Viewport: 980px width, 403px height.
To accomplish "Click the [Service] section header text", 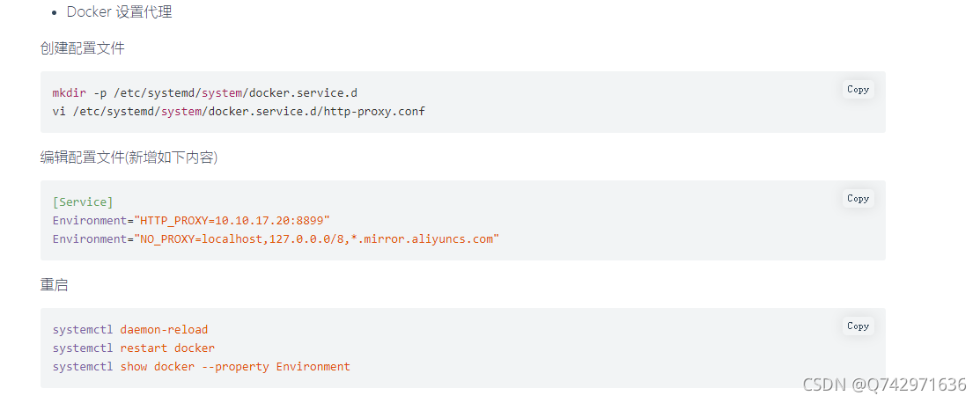I will coord(83,202).
